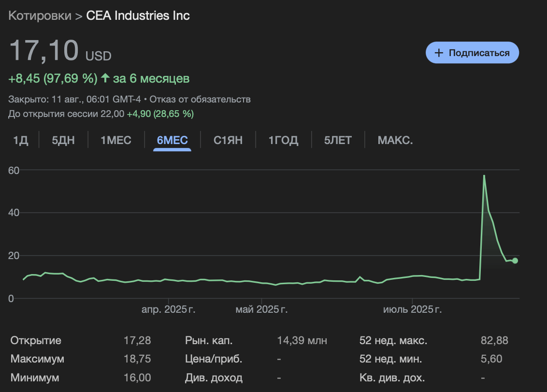547x392 pixels.
Task: Click the Цена/приб. label
Action: (214, 359)
